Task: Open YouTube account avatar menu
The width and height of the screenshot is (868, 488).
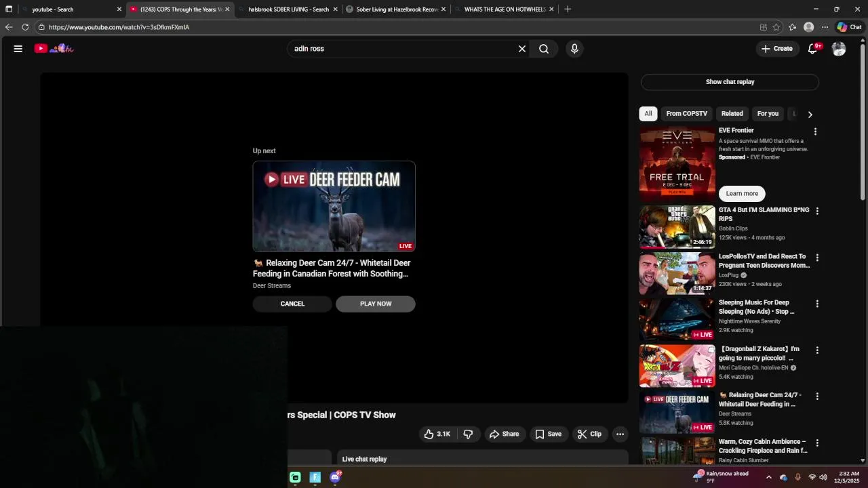Action: (x=839, y=49)
